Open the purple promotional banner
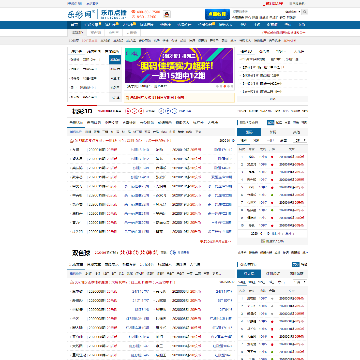Screen dimensions: 360x360 179,66
